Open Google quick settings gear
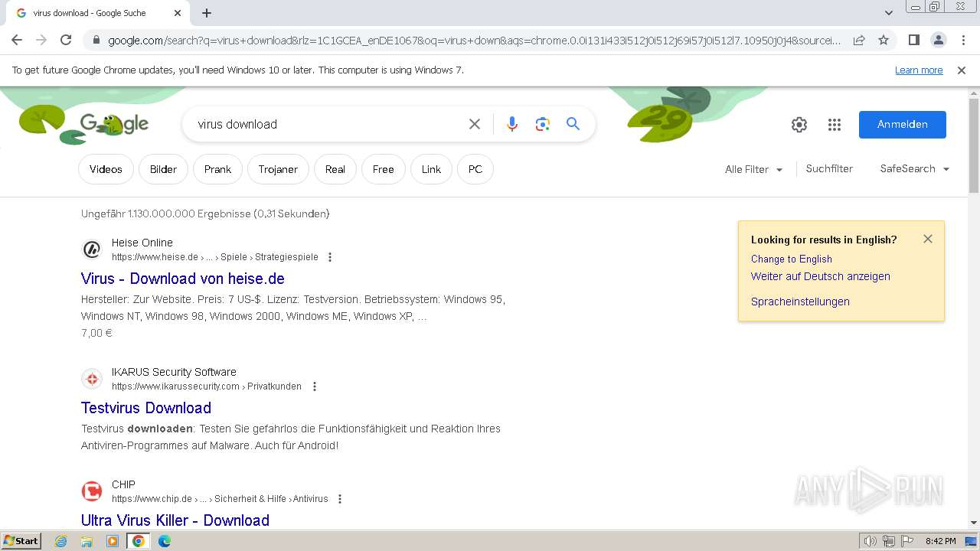 tap(799, 125)
